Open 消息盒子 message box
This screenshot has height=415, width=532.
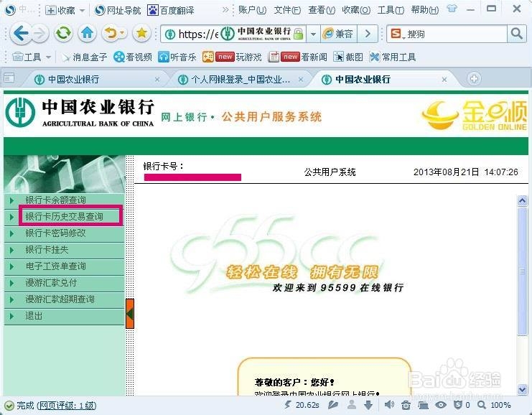(x=85, y=57)
